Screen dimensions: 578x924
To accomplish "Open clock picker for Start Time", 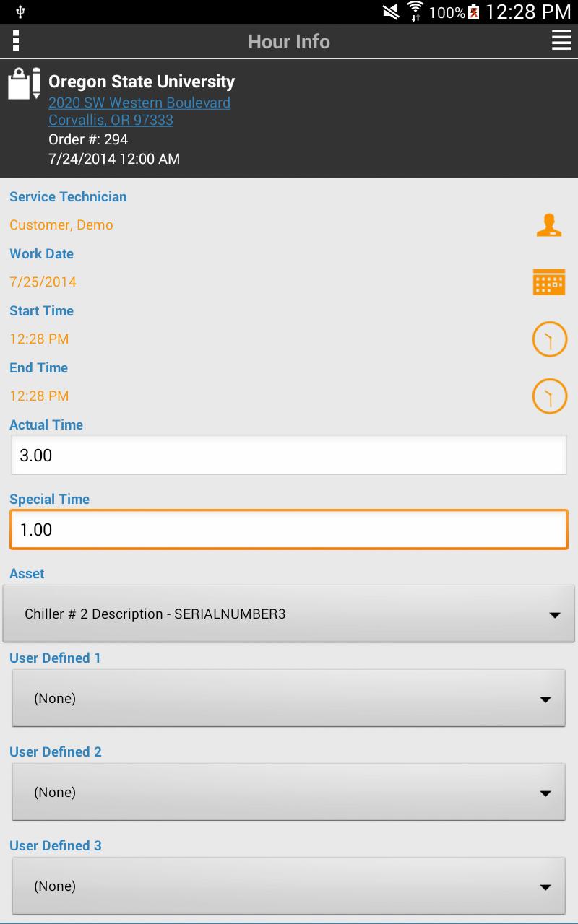I will pyautogui.click(x=550, y=339).
